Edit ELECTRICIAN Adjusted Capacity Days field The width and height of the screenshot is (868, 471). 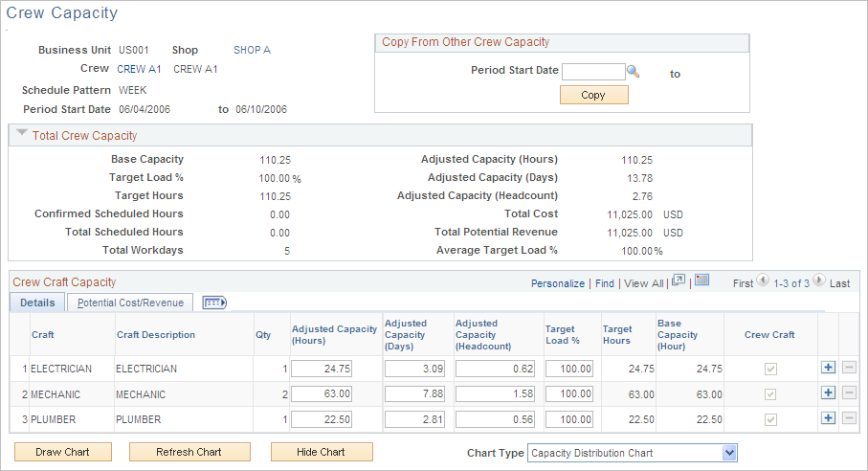tap(414, 369)
